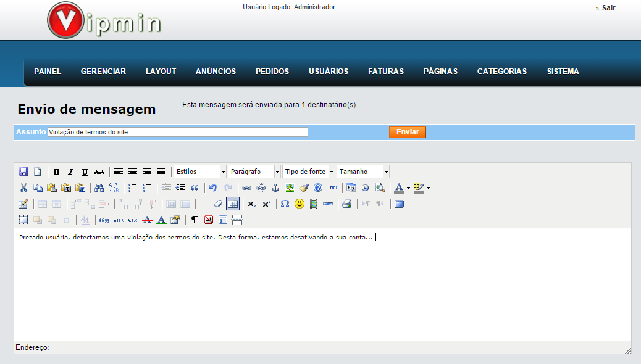Click the copy icon in the editor toolbar
The image size is (641, 364).
pos(38,188)
